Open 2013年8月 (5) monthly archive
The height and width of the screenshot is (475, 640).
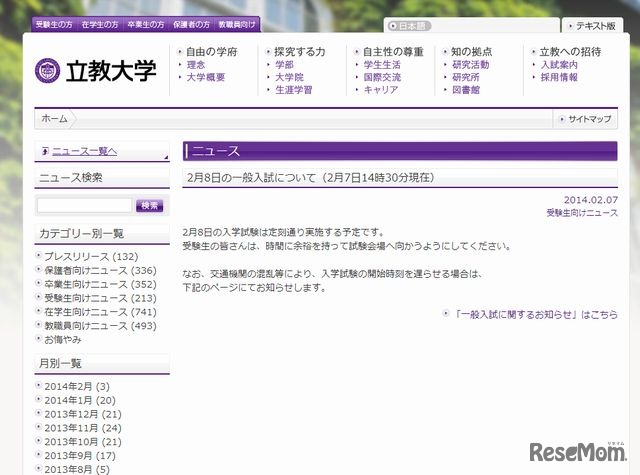pyautogui.click(x=77, y=469)
